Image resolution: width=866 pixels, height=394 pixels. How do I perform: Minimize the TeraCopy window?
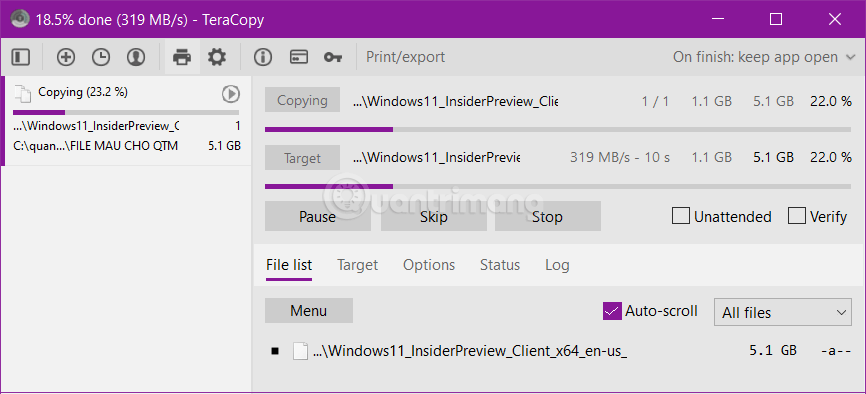click(717, 19)
